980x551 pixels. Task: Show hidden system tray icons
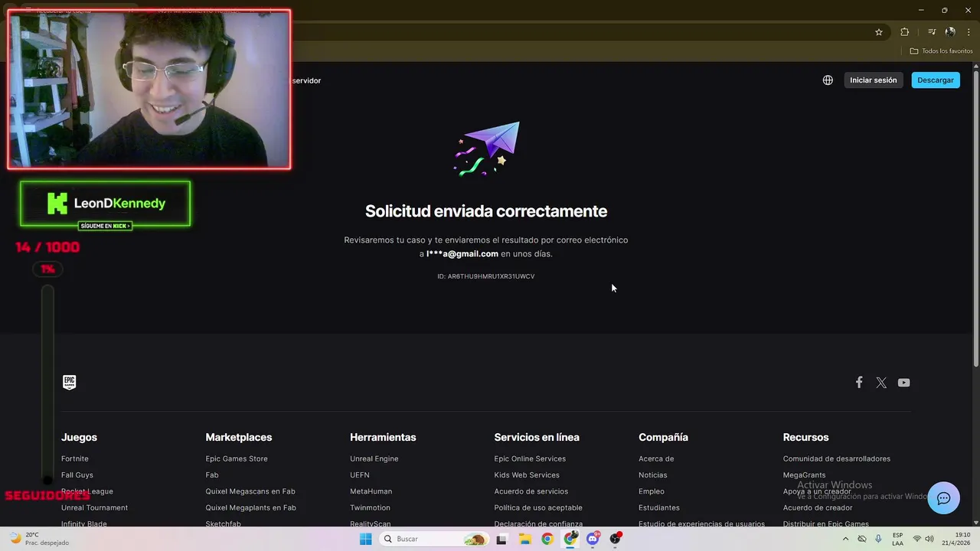(845, 539)
